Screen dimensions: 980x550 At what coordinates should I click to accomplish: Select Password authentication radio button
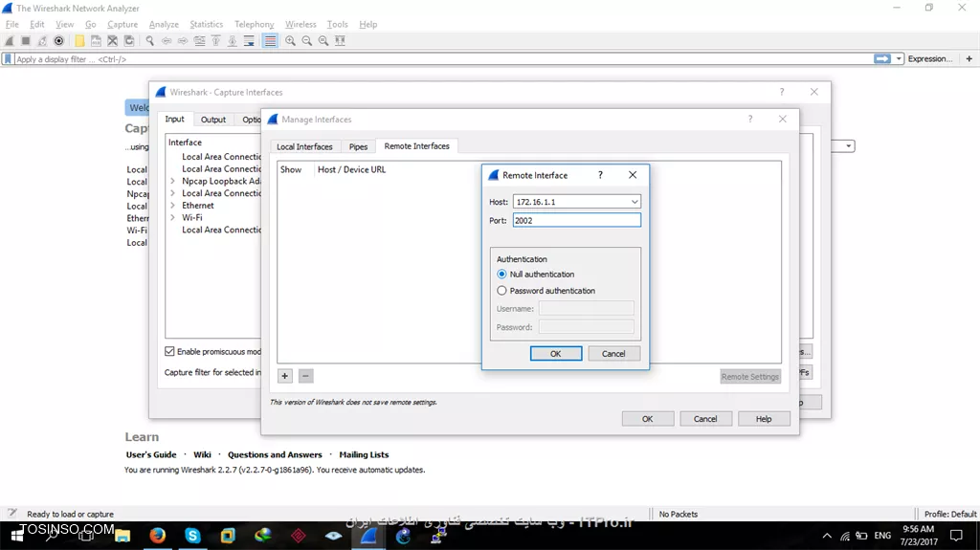click(501, 291)
